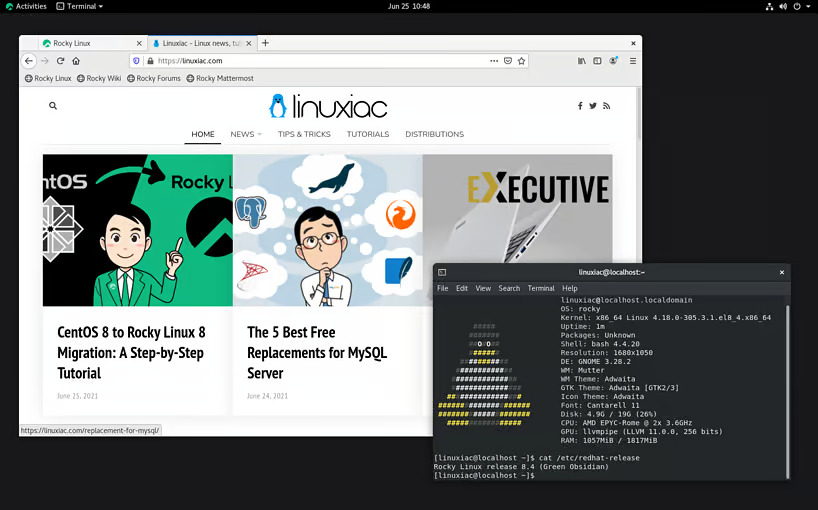Visit linuxiac Twitter icon

pyautogui.click(x=593, y=106)
